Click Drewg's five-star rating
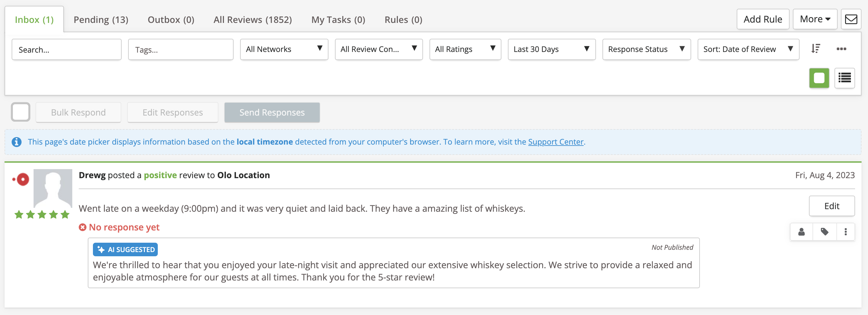The height and width of the screenshot is (315, 868). (42, 215)
